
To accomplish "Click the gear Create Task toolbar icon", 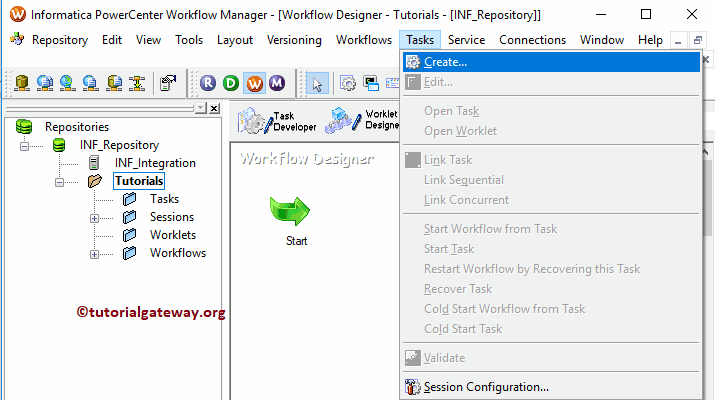I will (x=348, y=83).
